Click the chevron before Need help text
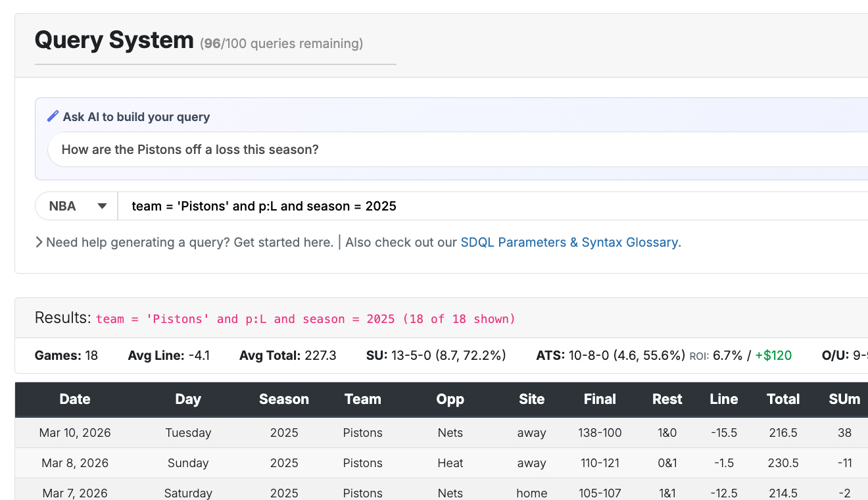This screenshot has height=500, width=868. [x=39, y=242]
